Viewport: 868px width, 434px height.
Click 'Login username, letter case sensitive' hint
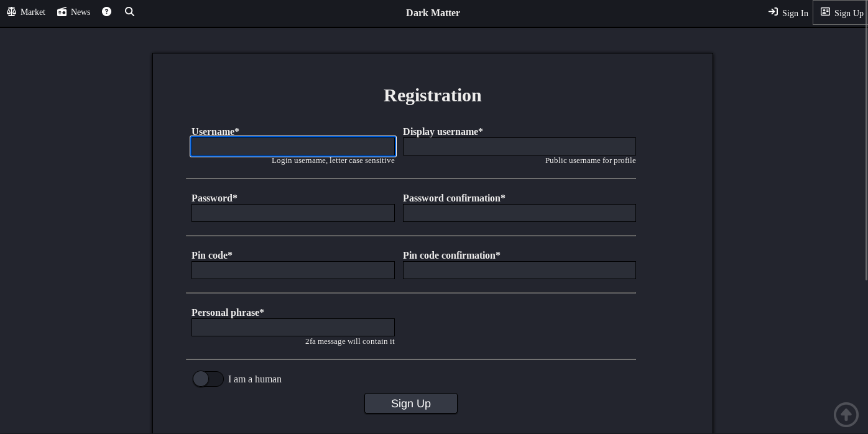click(x=333, y=160)
